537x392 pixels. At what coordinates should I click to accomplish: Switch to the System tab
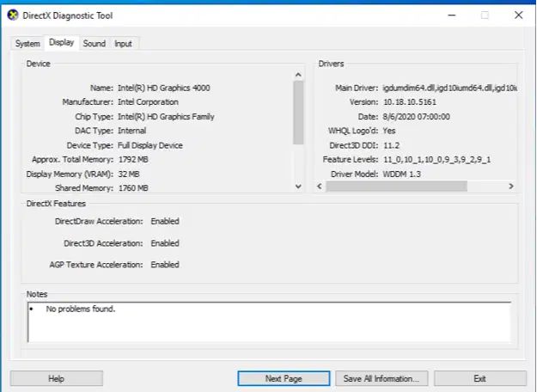[x=27, y=43]
